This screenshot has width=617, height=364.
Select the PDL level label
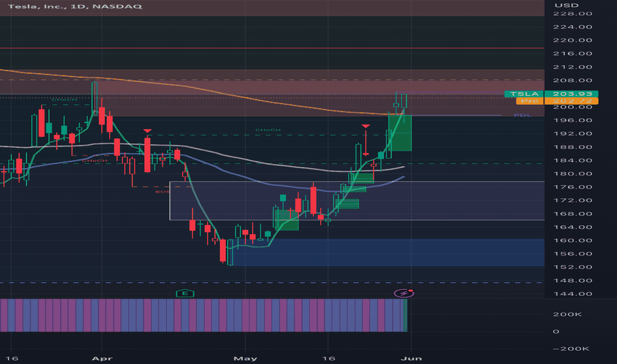[x=522, y=115]
